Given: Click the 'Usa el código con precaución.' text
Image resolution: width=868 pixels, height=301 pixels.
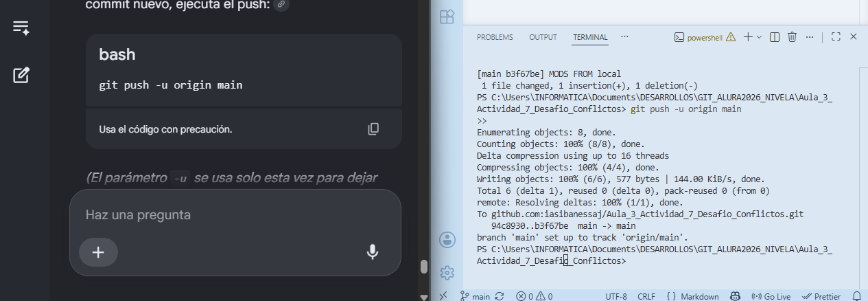Looking at the screenshot, I should tap(165, 129).
